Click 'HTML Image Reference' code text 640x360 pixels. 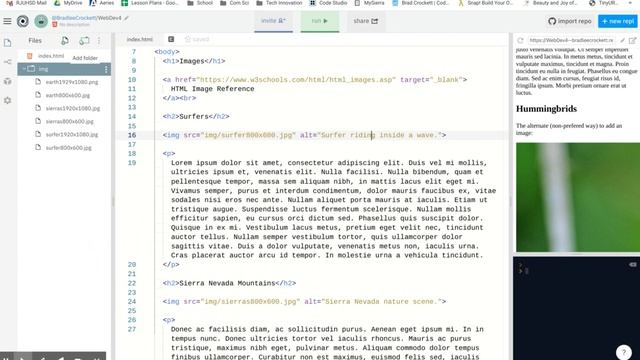(x=212, y=89)
